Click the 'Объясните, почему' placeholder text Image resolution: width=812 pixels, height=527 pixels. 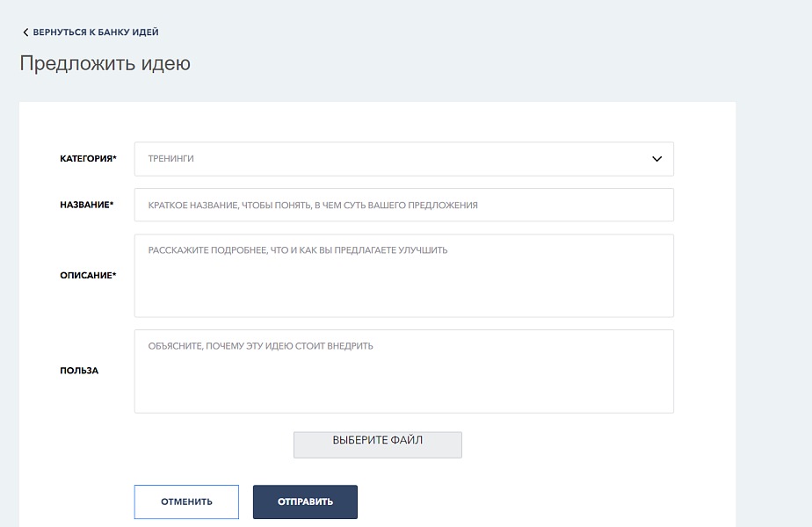[261, 346]
